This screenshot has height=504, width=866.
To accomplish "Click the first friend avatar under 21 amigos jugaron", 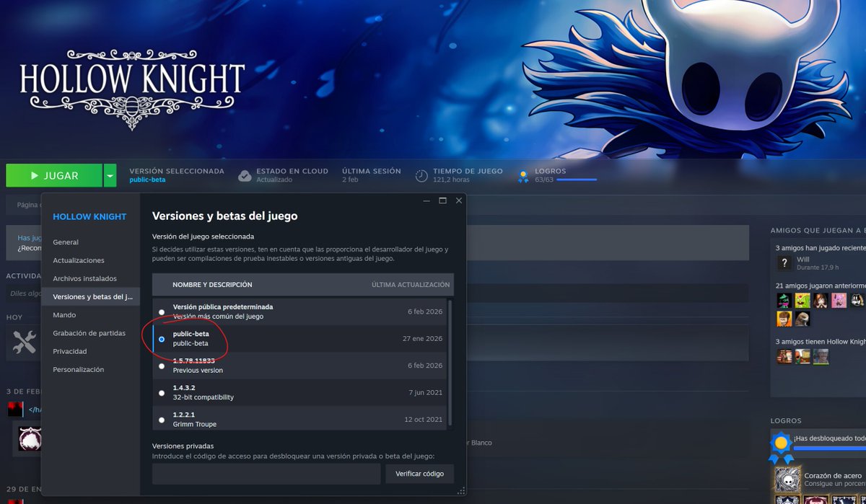I will click(x=784, y=300).
